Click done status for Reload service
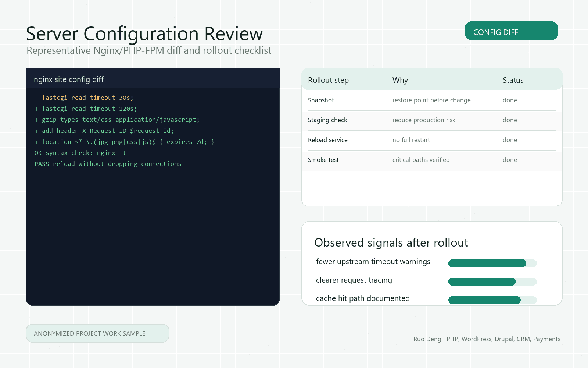588x368 pixels. point(510,140)
